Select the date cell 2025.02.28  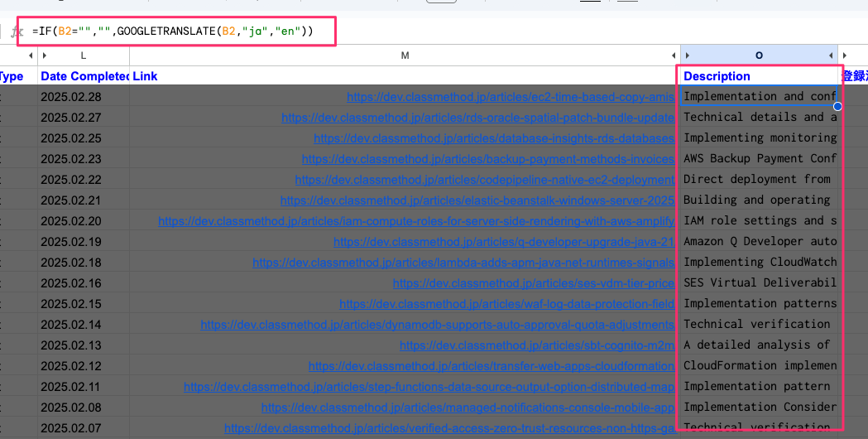click(84, 97)
